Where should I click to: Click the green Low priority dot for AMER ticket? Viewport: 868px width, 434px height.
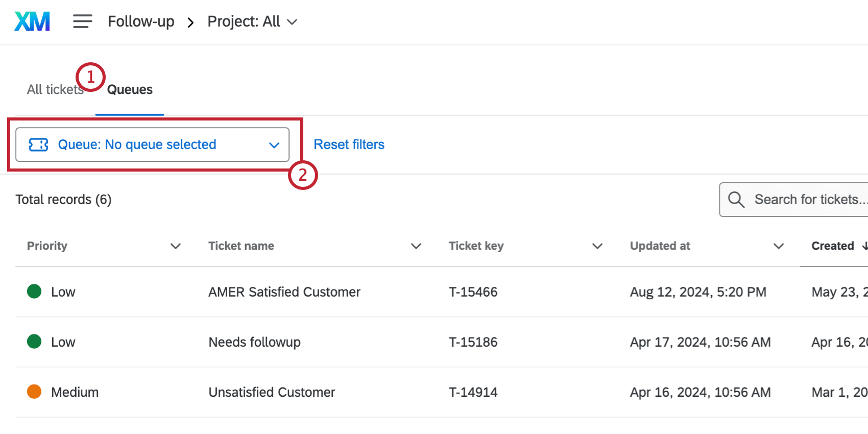click(x=34, y=292)
